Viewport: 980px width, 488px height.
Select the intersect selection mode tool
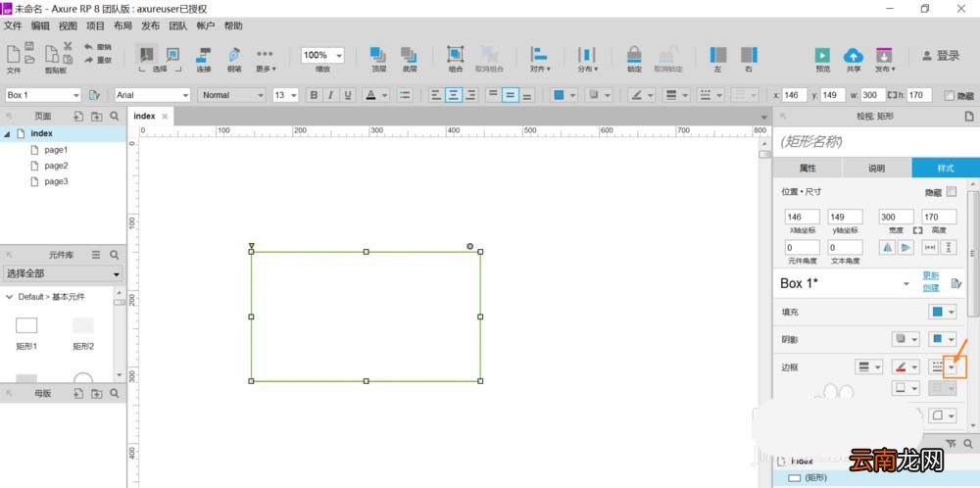pos(148,54)
